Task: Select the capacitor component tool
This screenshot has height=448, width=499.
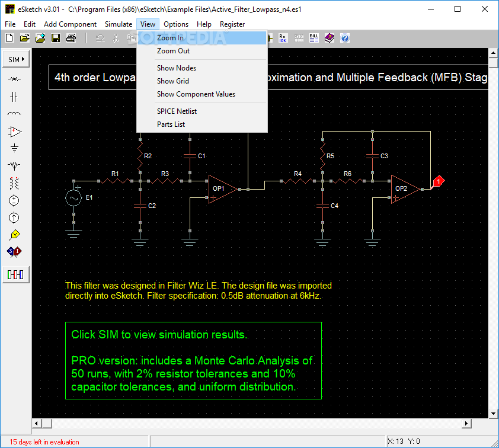Action: [14, 97]
